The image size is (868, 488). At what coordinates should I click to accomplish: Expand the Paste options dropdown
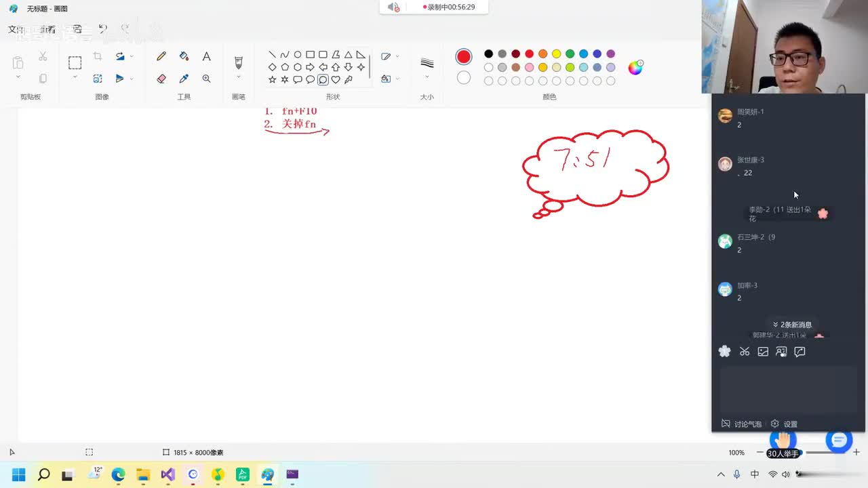coord(18,77)
